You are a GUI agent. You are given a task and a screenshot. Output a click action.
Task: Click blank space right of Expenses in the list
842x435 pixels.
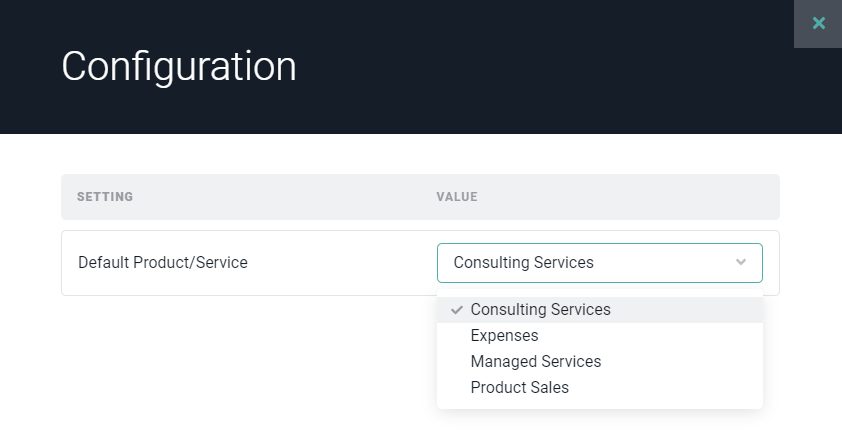[x=660, y=336]
